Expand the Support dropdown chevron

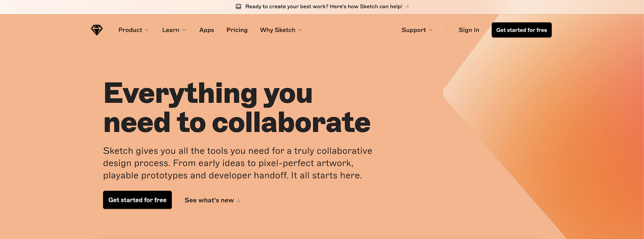pyautogui.click(x=431, y=30)
